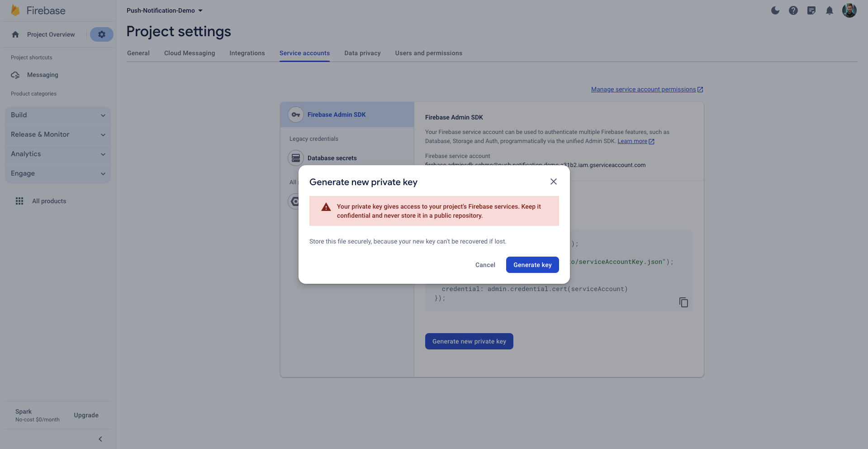This screenshot has width=868, height=449.
Task: Select Firebase Admin SDK list item
Action: pyautogui.click(x=347, y=115)
